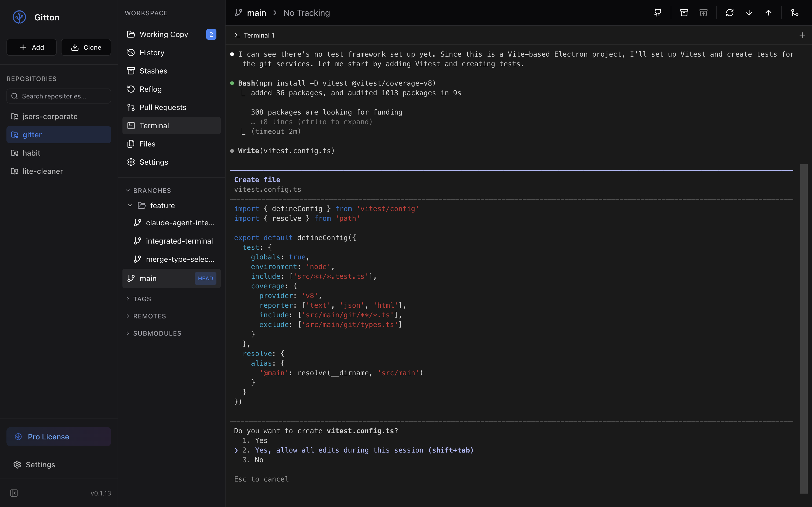Open the Working Copy view
Image resolution: width=812 pixels, height=507 pixels.
pos(164,34)
